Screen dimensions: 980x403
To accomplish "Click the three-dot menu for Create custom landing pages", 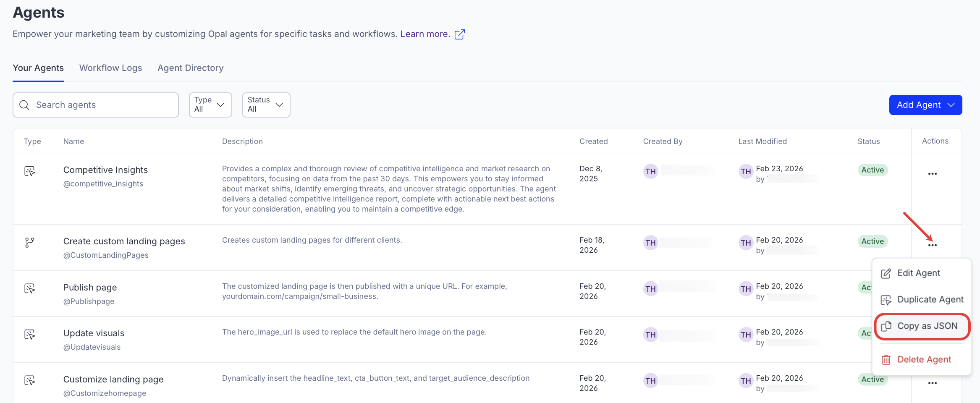I will (932, 245).
